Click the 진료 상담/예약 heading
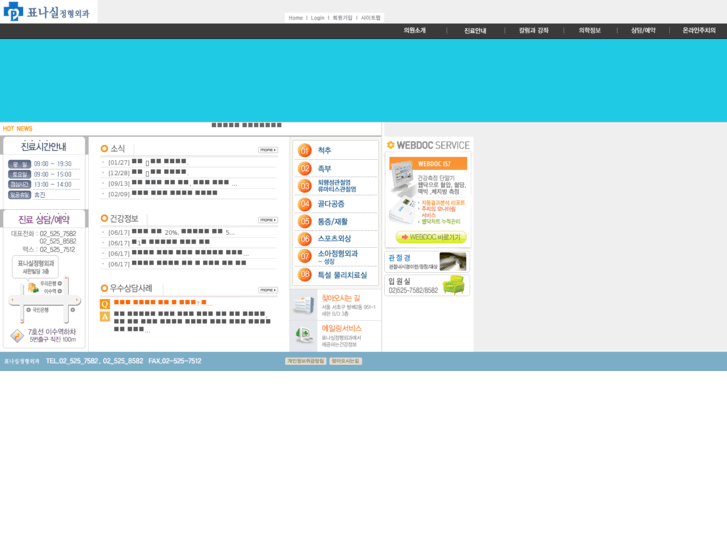 pos(44,219)
